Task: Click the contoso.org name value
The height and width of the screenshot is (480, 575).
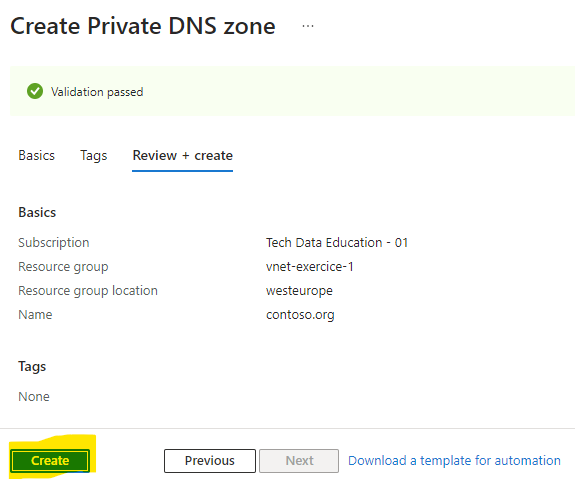Action: click(300, 315)
